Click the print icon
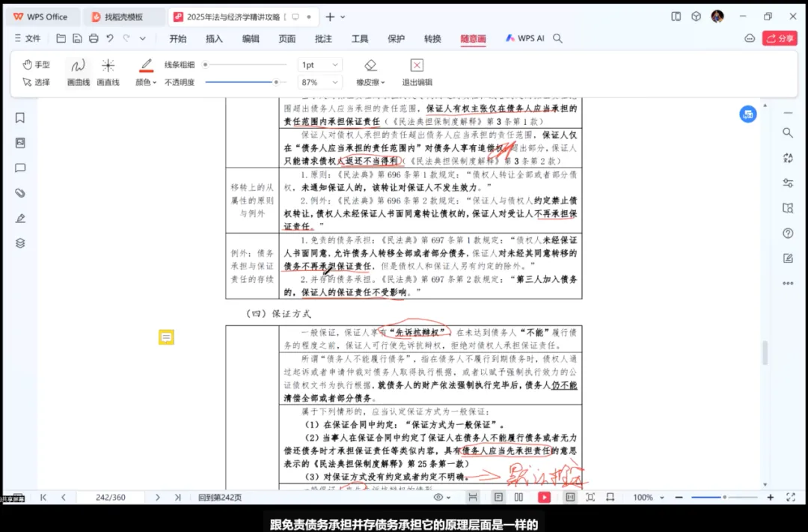 pyautogui.click(x=94, y=38)
